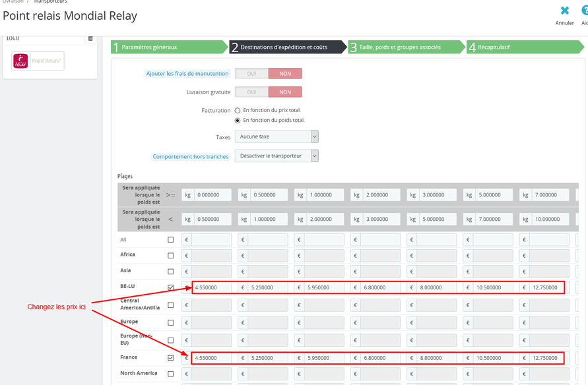Image resolution: width=588 pixels, height=385 pixels.
Task: Set handling fees toggle to OUI
Action: pyautogui.click(x=251, y=74)
